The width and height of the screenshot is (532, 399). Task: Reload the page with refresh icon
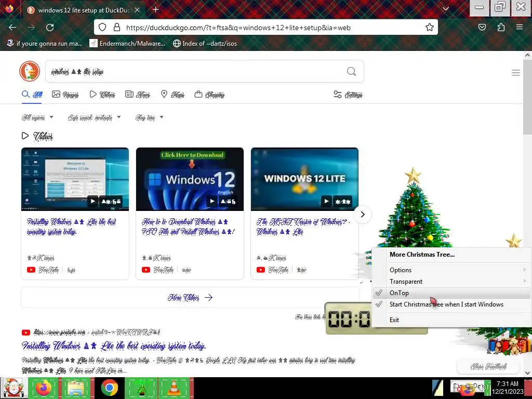(50, 28)
